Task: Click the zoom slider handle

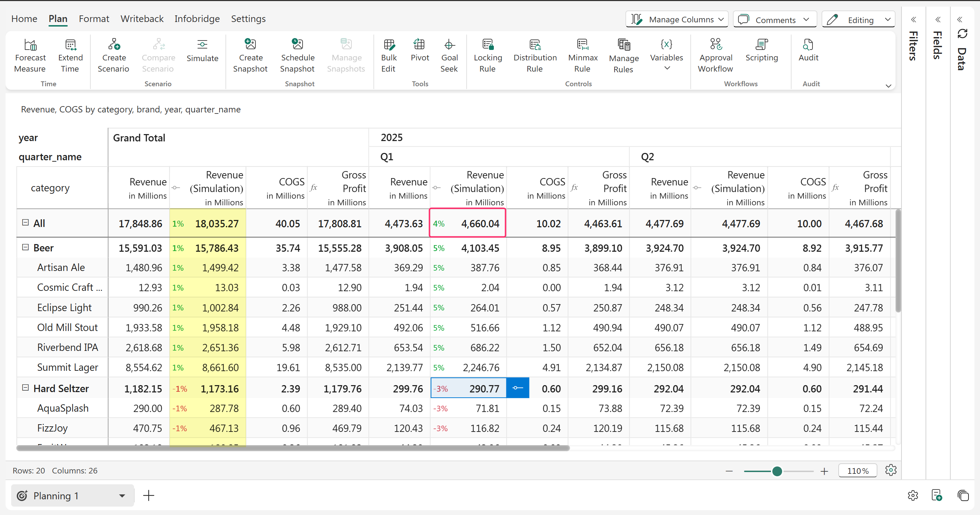Action: click(777, 471)
